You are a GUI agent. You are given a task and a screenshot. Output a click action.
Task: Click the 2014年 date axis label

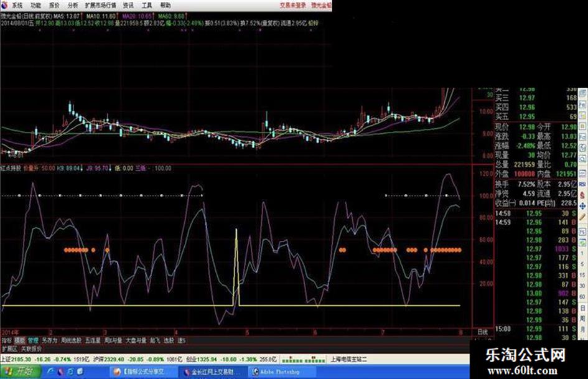coord(10,332)
